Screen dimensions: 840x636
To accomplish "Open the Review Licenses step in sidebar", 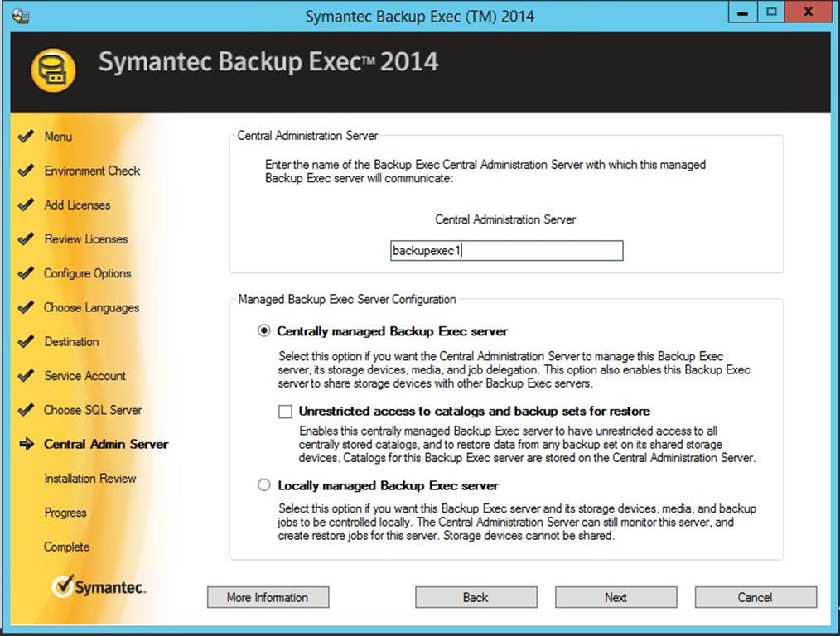I will tap(86, 239).
